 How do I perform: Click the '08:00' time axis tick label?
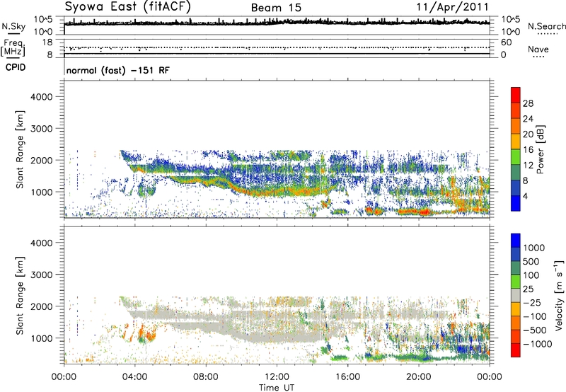click(x=206, y=377)
